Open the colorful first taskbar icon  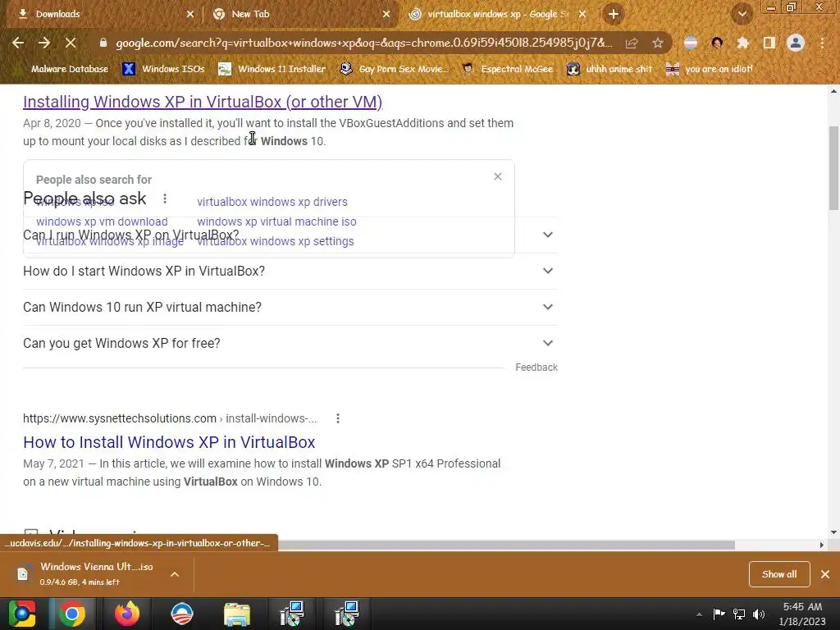(21, 614)
